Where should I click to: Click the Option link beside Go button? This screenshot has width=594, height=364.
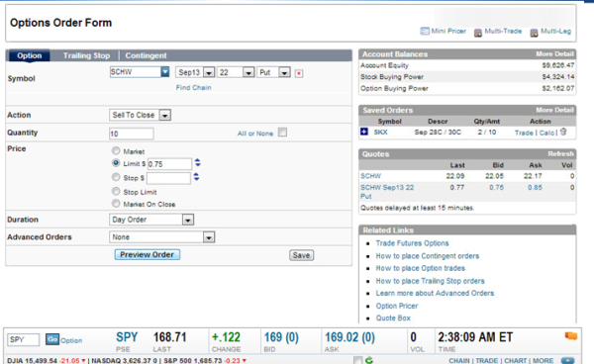pos(71,340)
